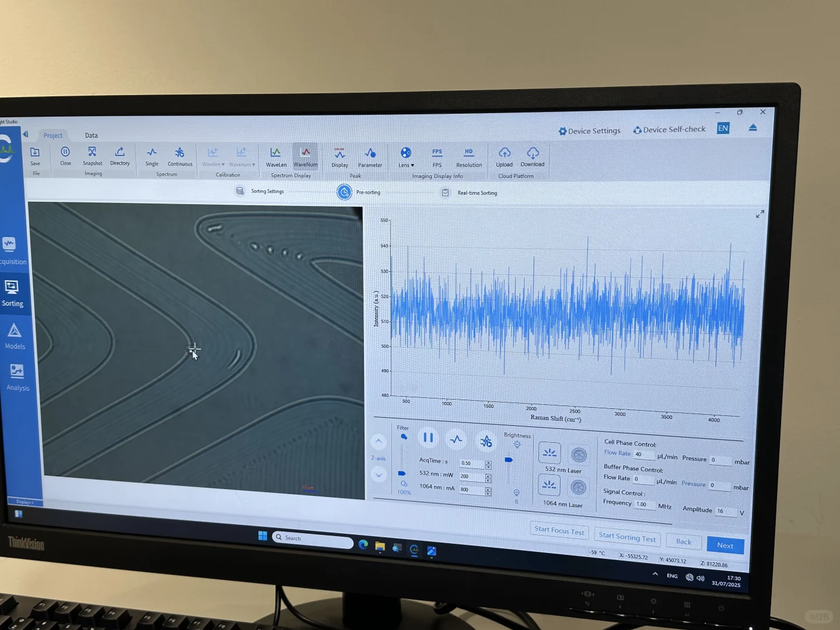Open Device Settings

589,131
